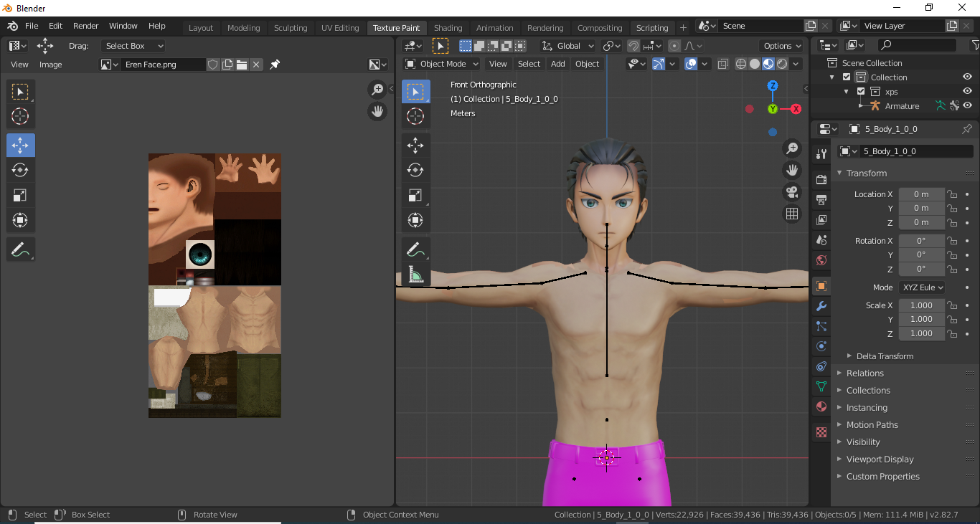
Task: Expand the Relations panel
Action: tap(864, 373)
